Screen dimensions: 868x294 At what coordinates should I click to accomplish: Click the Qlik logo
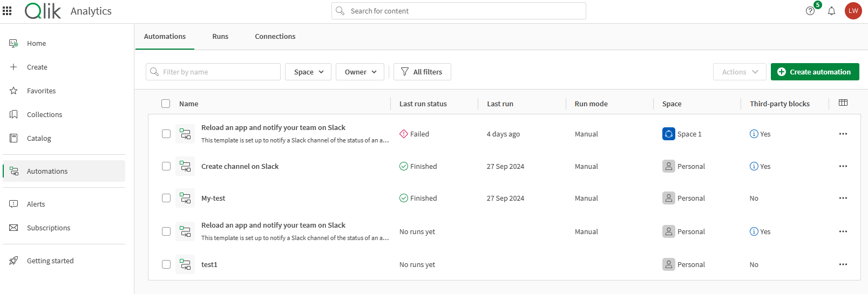tap(43, 11)
